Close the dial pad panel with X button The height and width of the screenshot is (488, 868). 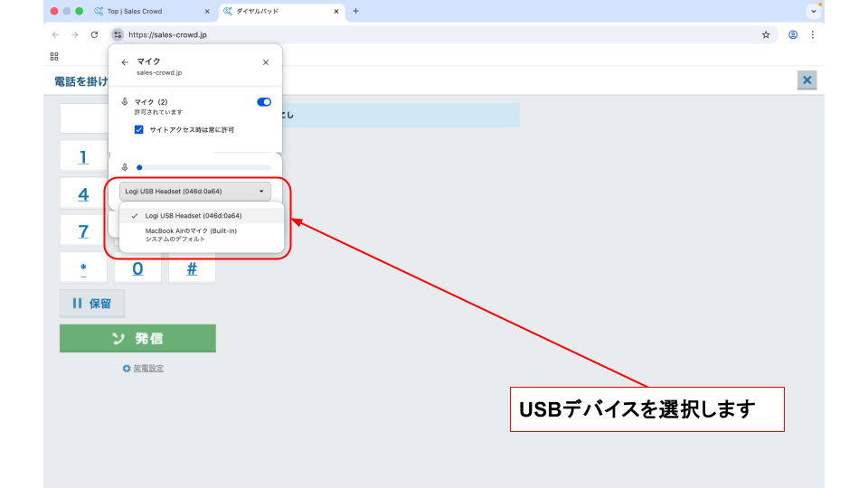807,80
